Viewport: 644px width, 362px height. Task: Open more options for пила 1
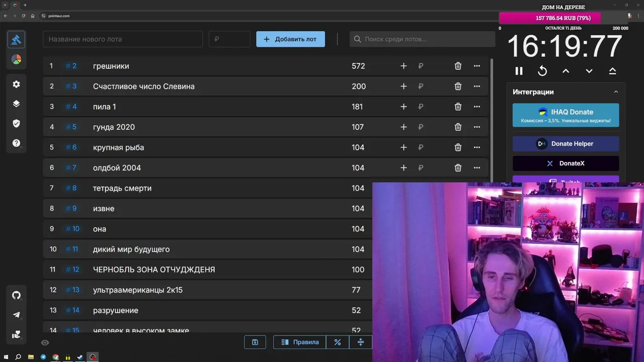[477, 107]
